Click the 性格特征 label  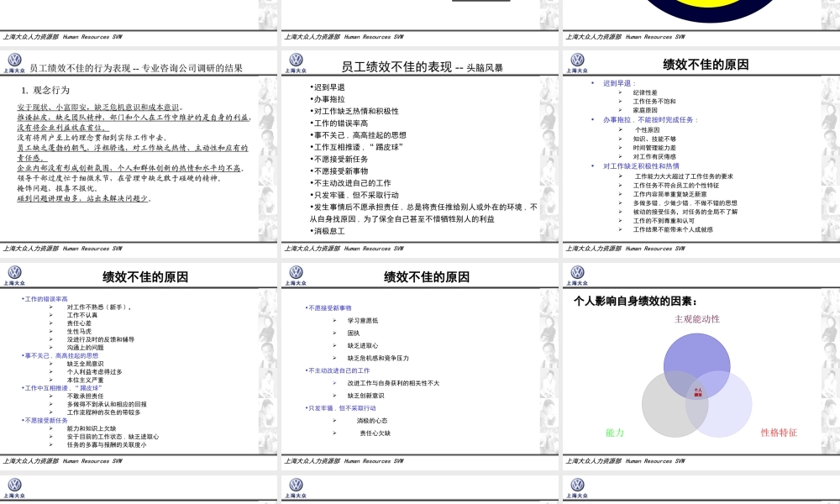coord(779,433)
